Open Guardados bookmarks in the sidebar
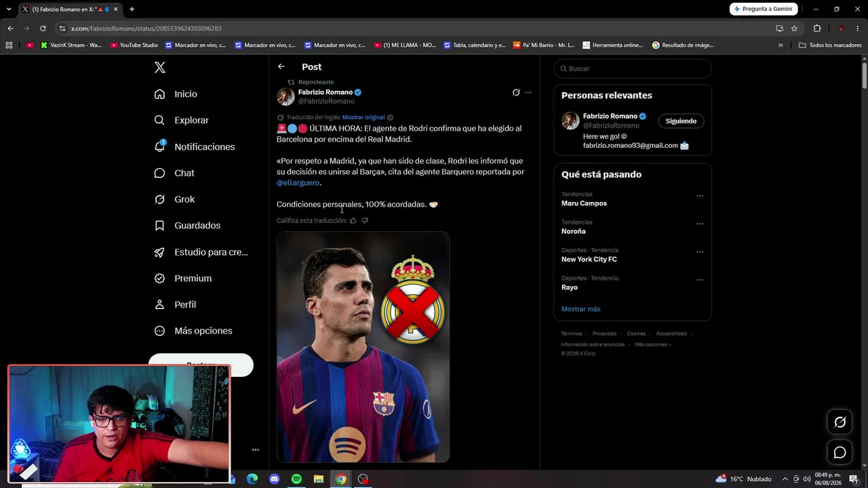 tap(187, 226)
